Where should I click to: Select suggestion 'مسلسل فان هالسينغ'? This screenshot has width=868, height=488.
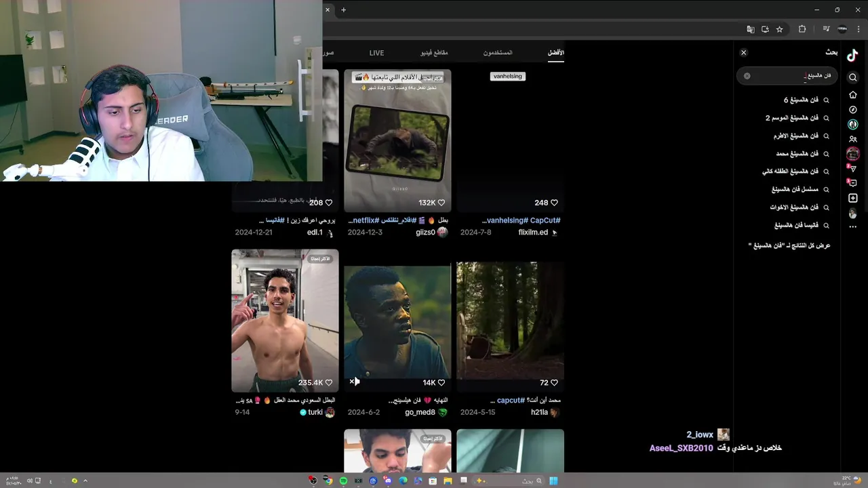pyautogui.click(x=800, y=189)
